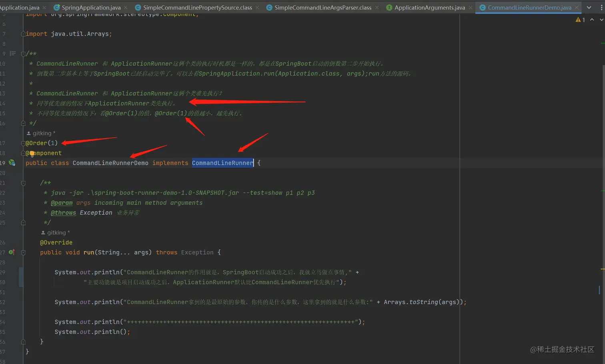Click the interface icon on ApplicationArguments tab

point(389,7)
